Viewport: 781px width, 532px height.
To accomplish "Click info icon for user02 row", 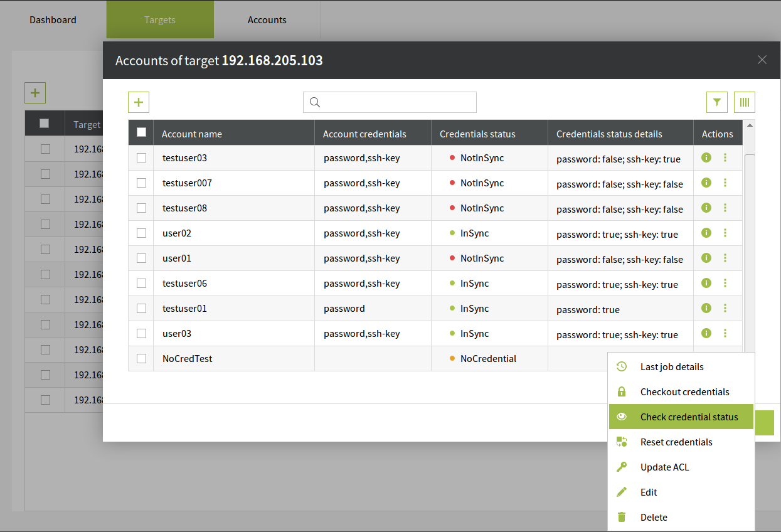I will pos(706,233).
